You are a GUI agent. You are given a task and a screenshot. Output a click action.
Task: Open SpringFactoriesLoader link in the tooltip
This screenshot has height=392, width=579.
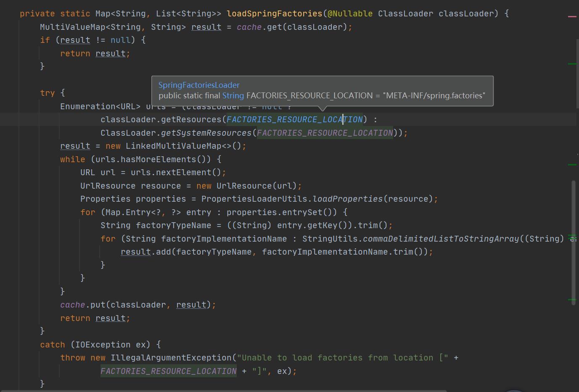point(199,85)
